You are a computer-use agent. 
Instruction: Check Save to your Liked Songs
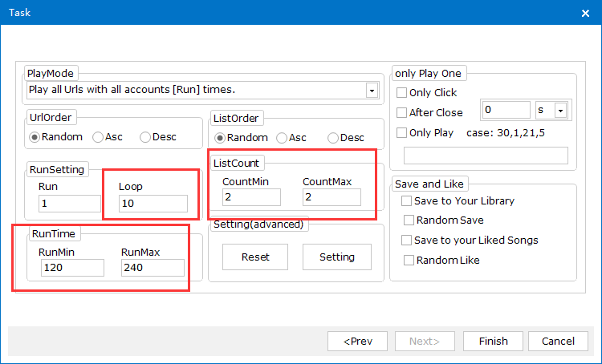407,241
